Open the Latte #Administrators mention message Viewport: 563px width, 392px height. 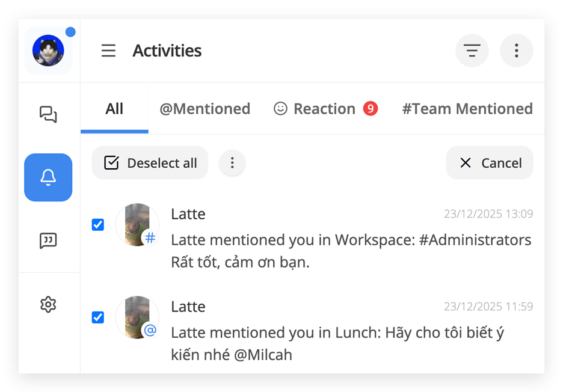coord(351,240)
